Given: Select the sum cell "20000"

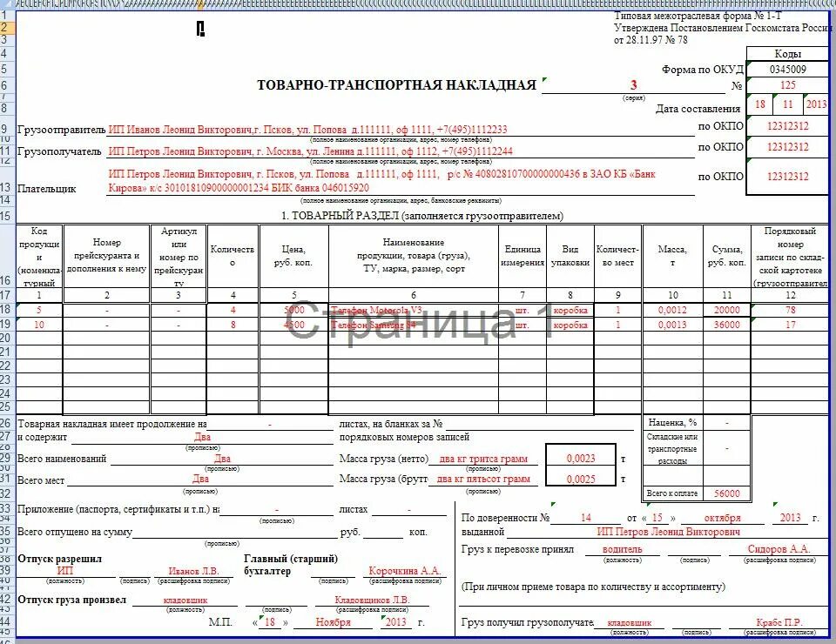Looking at the screenshot, I should tap(726, 310).
